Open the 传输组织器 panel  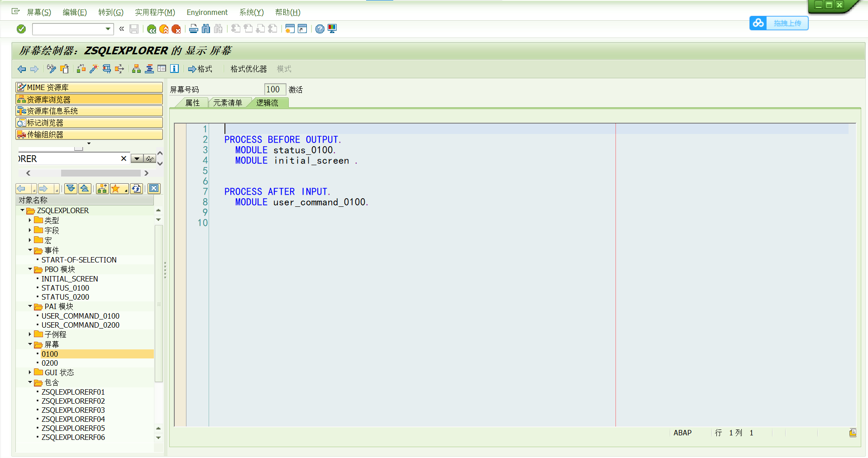pos(89,134)
